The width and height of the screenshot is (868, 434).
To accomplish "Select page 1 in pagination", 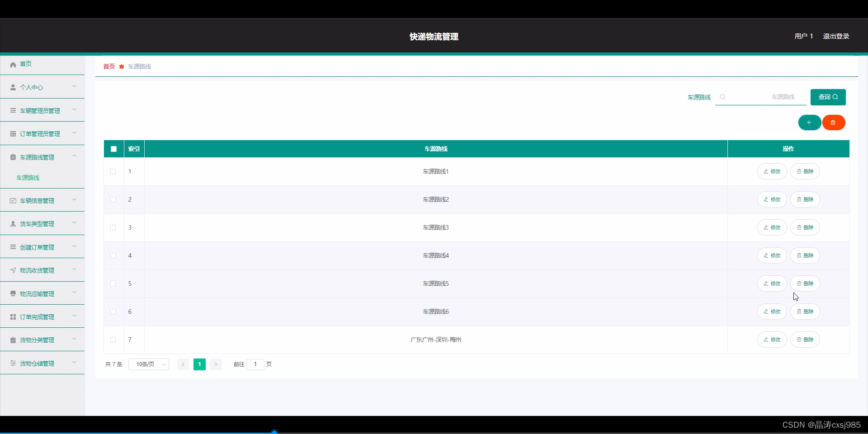I will 199,364.
